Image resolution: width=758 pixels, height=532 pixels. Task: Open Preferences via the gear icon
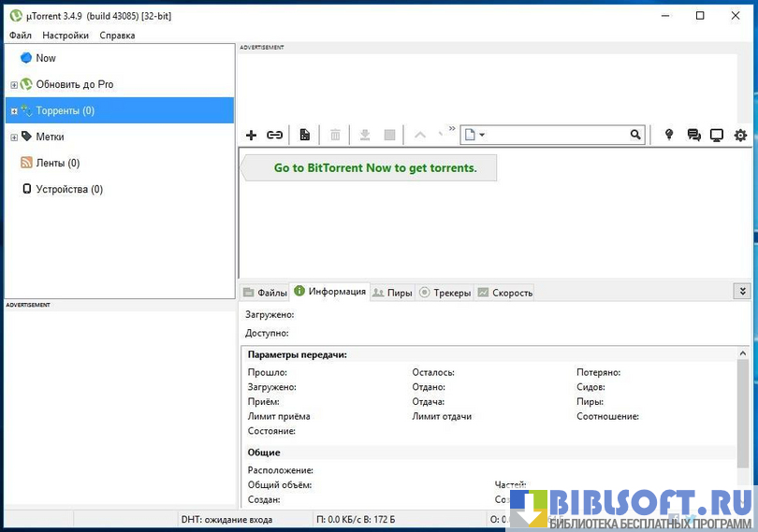(x=740, y=136)
